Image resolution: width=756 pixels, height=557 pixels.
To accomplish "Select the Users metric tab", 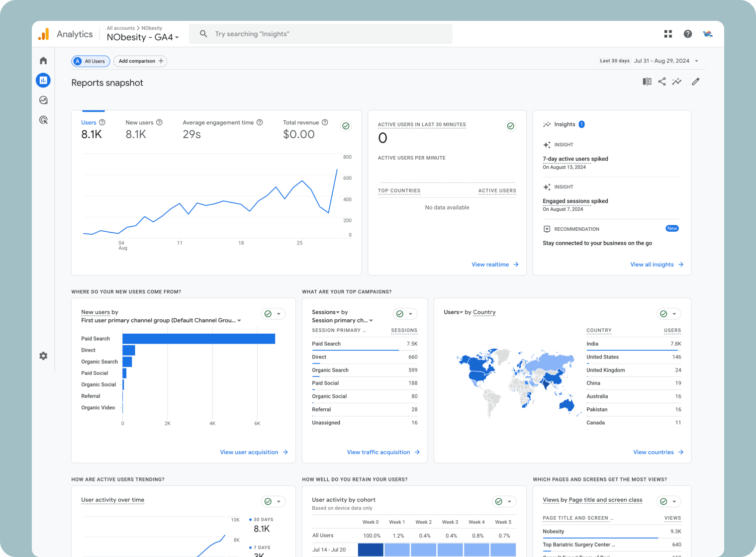I will point(93,129).
